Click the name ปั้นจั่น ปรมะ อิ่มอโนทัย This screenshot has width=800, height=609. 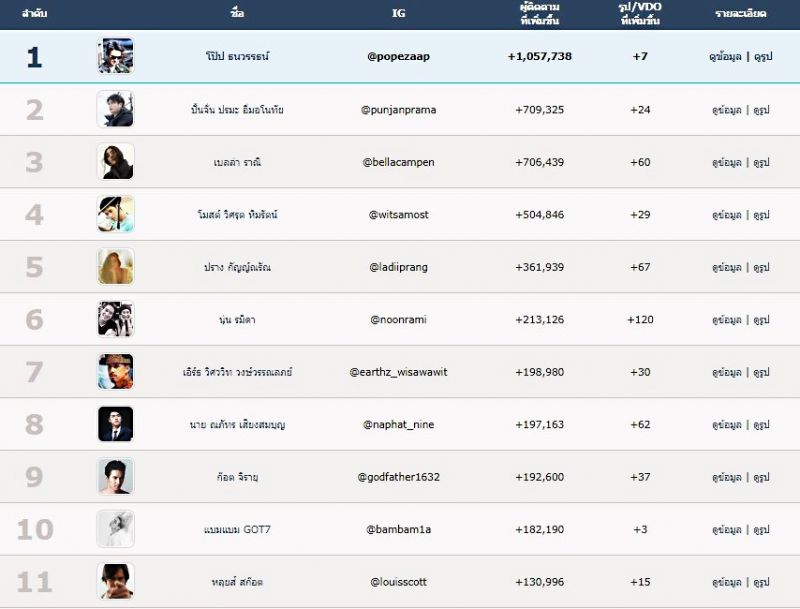point(236,110)
